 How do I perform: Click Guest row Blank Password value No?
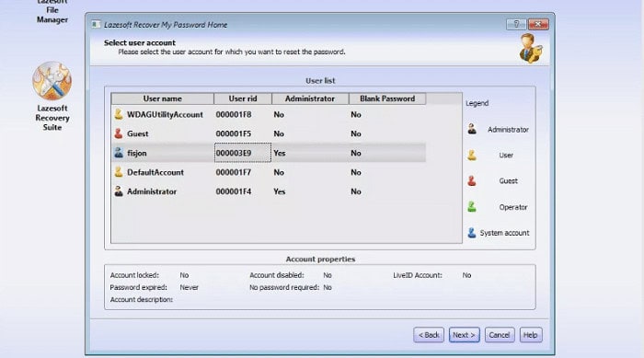tap(356, 133)
